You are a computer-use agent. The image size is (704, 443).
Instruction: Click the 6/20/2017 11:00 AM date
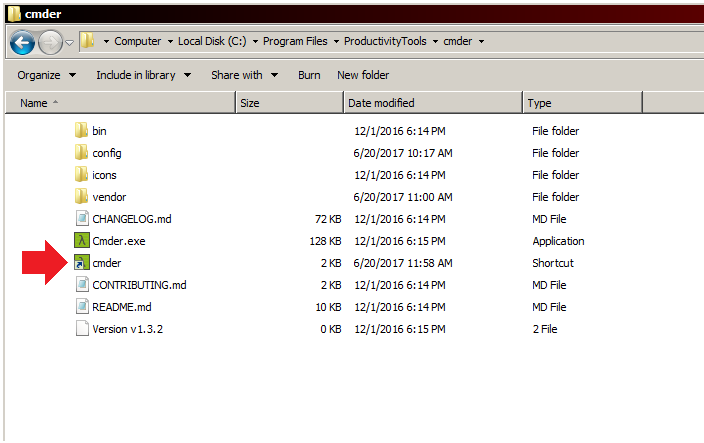[403, 197]
